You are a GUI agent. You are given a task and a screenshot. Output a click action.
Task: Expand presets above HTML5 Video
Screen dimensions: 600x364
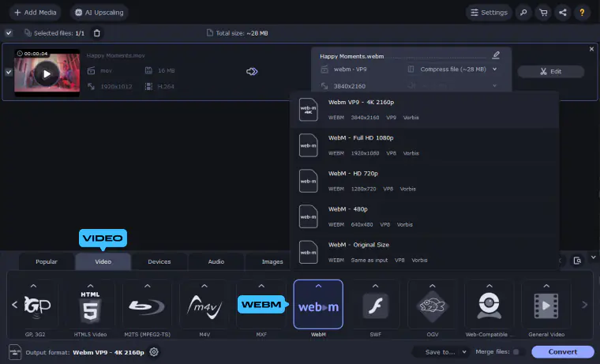click(x=90, y=286)
